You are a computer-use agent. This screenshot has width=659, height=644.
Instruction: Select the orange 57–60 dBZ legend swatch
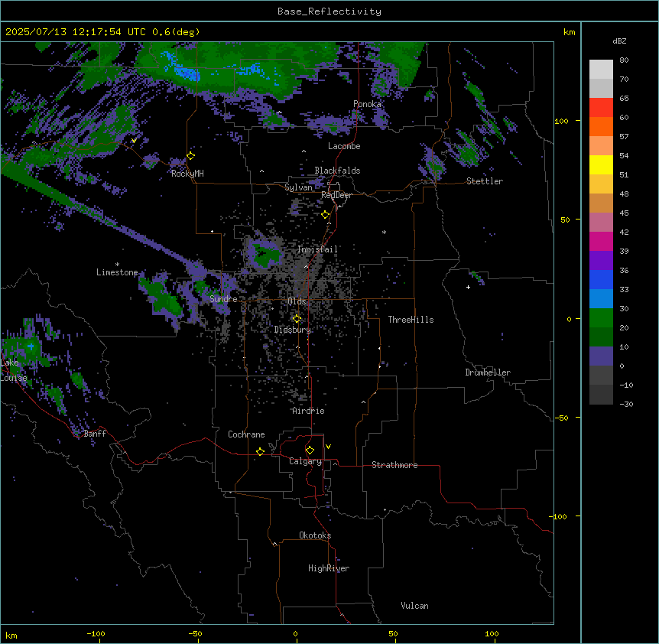click(601, 126)
